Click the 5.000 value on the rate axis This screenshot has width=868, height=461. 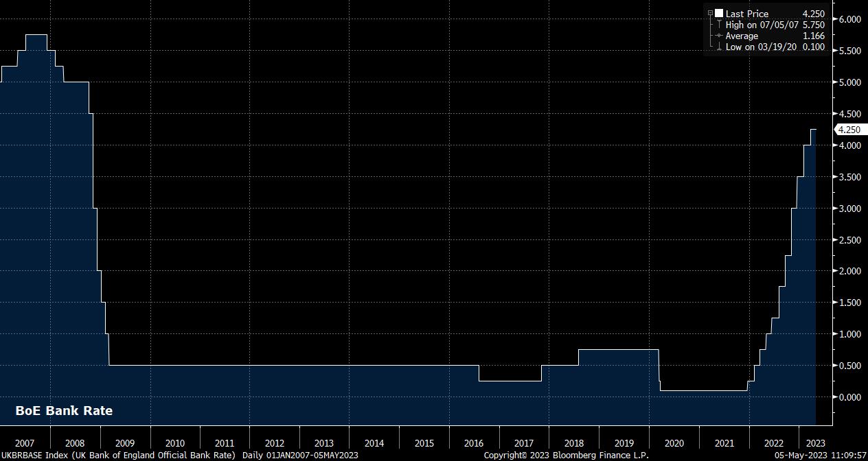850,82
